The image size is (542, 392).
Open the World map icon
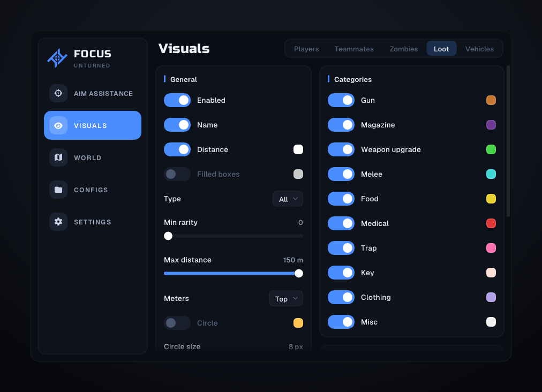58,157
